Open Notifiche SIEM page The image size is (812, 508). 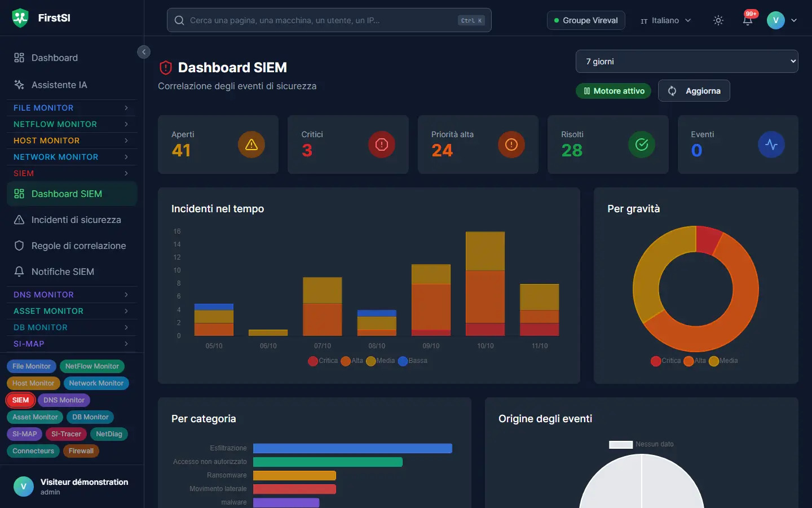click(x=72, y=271)
